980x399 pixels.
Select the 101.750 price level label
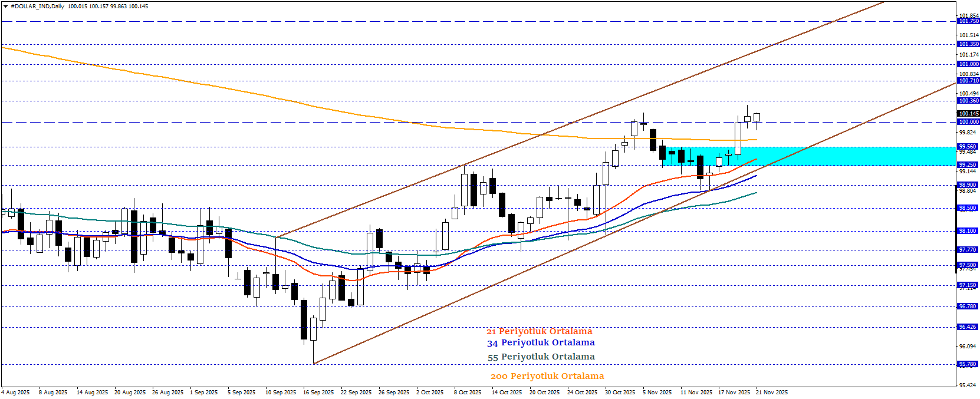[x=968, y=21]
